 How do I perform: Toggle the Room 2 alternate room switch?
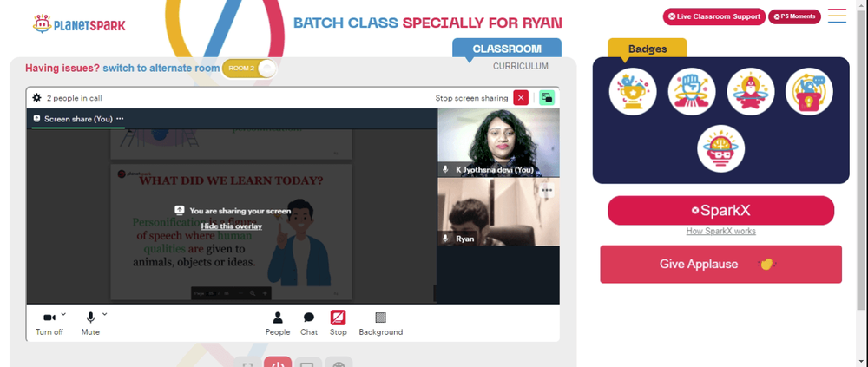(248, 68)
